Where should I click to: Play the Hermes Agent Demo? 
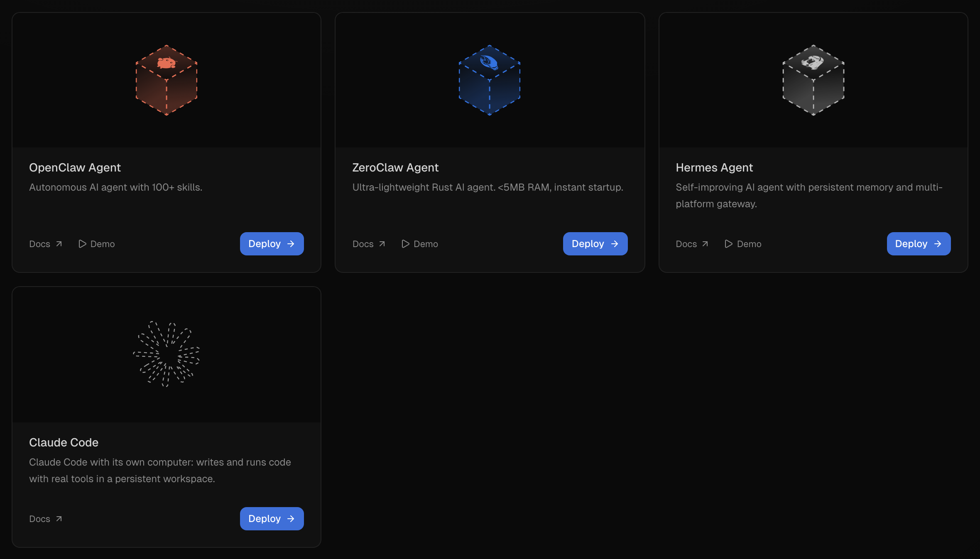click(743, 244)
